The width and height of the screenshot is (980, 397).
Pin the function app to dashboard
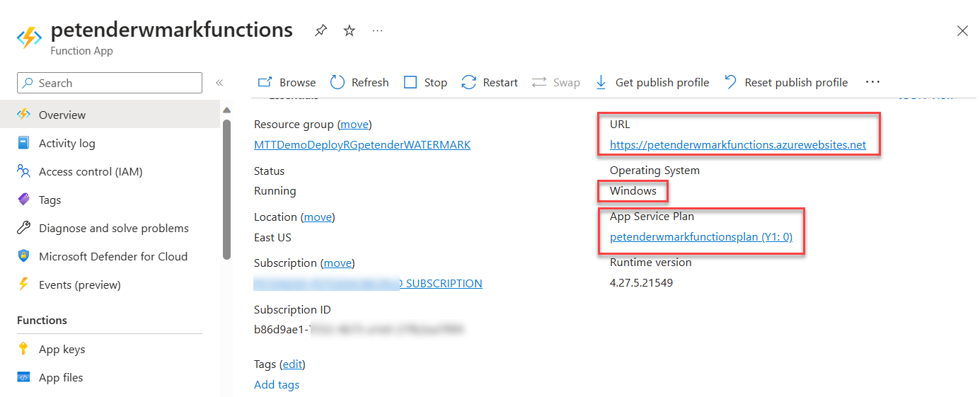click(321, 30)
